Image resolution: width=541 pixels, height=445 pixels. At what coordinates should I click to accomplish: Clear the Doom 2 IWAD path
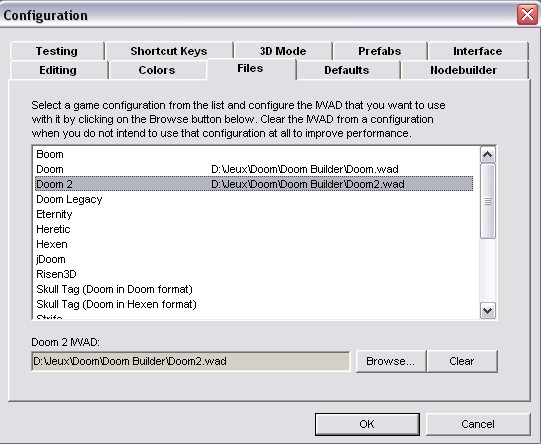(x=462, y=361)
